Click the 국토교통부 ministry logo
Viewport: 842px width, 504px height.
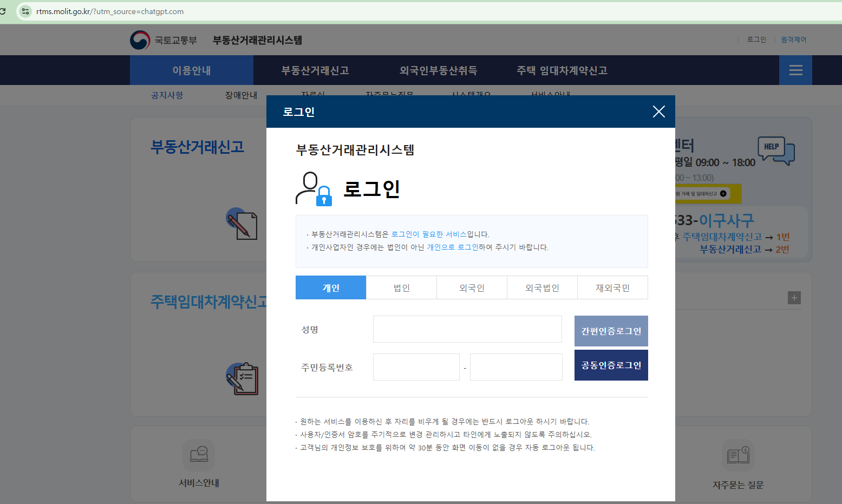point(140,39)
